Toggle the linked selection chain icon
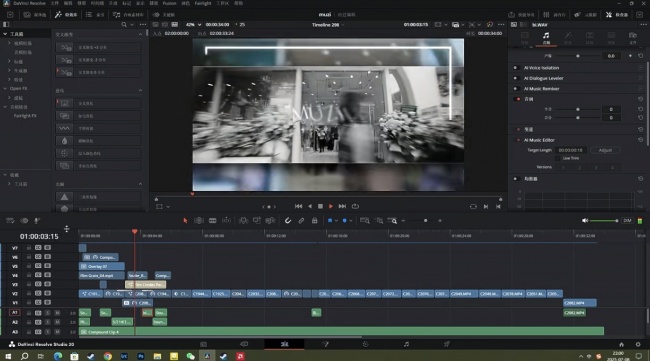650x361 pixels. coord(301,220)
